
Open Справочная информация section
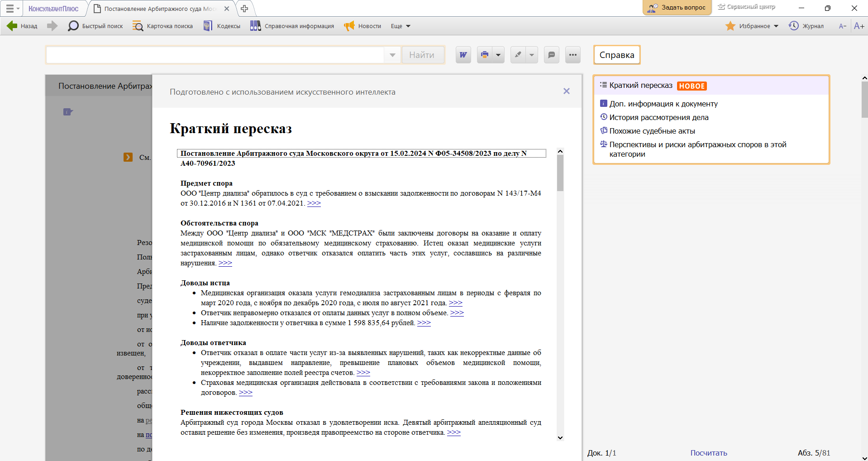292,26
